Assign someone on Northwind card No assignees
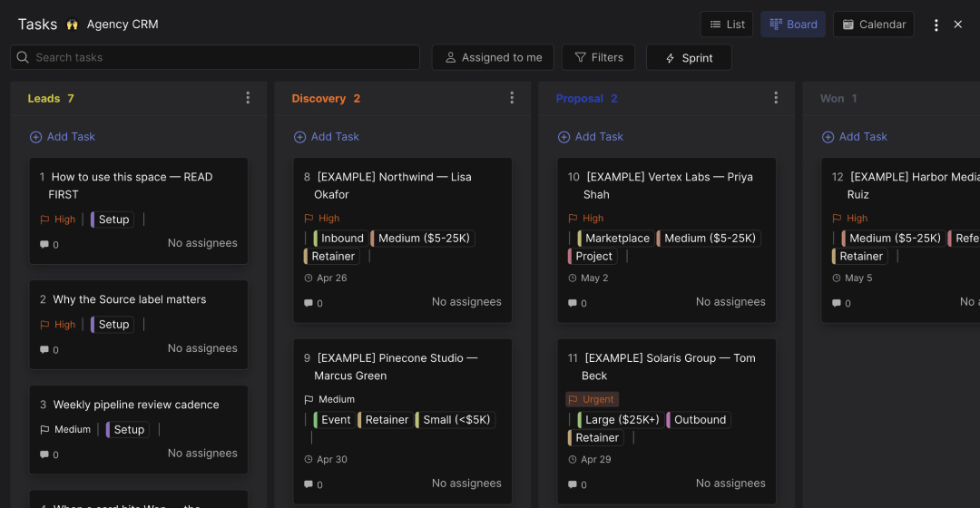The height and width of the screenshot is (508, 980). pyautogui.click(x=466, y=302)
